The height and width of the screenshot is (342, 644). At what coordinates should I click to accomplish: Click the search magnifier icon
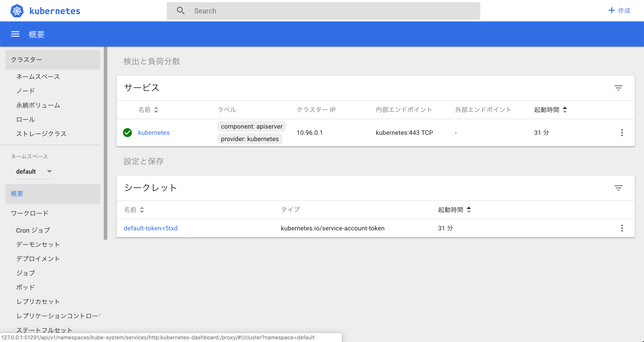click(x=181, y=11)
